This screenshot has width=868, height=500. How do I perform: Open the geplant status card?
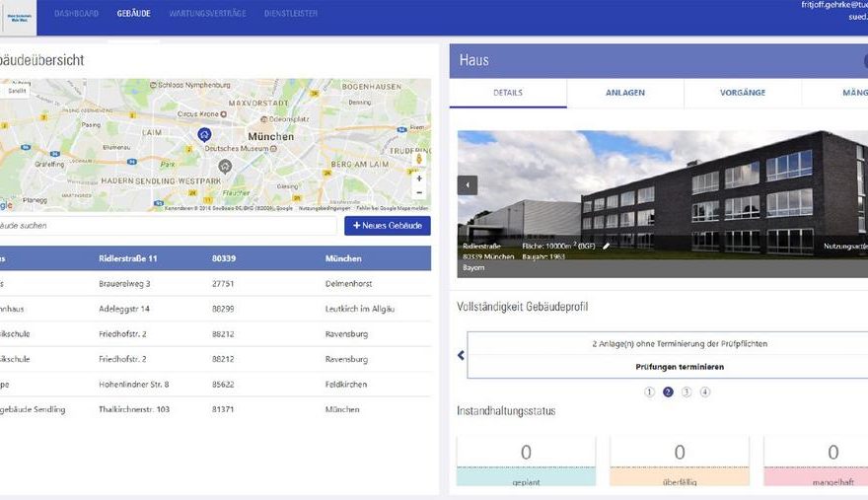[526, 462]
